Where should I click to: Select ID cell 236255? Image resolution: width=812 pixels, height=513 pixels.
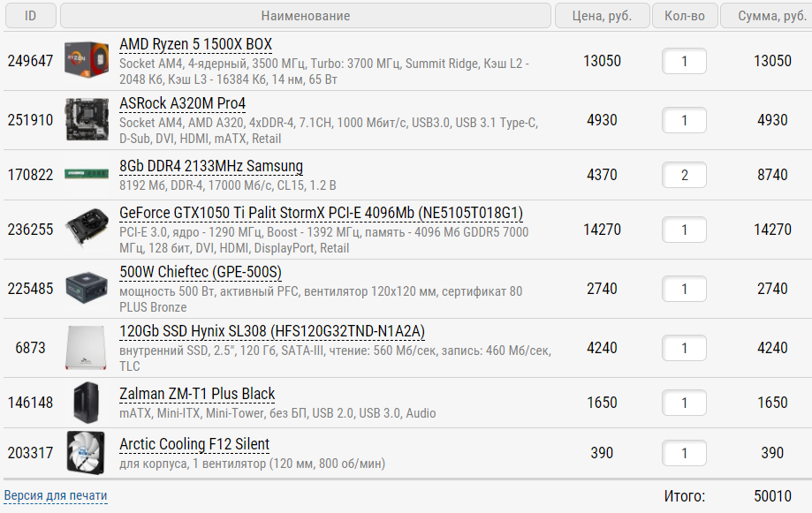(31, 230)
